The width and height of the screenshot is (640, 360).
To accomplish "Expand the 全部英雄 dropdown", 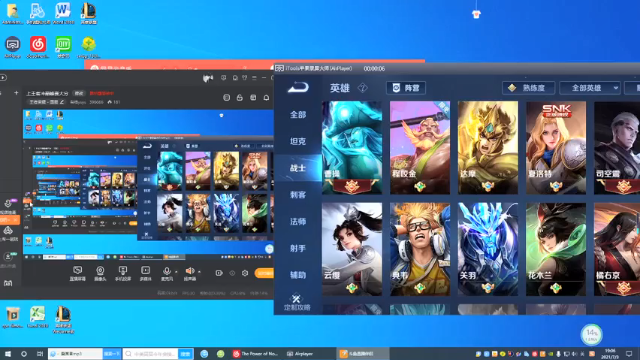I will click(x=590, y=88).
